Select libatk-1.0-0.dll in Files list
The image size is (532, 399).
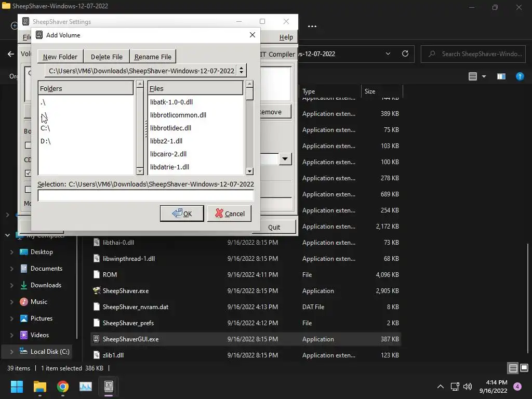(x=171, y=102)
